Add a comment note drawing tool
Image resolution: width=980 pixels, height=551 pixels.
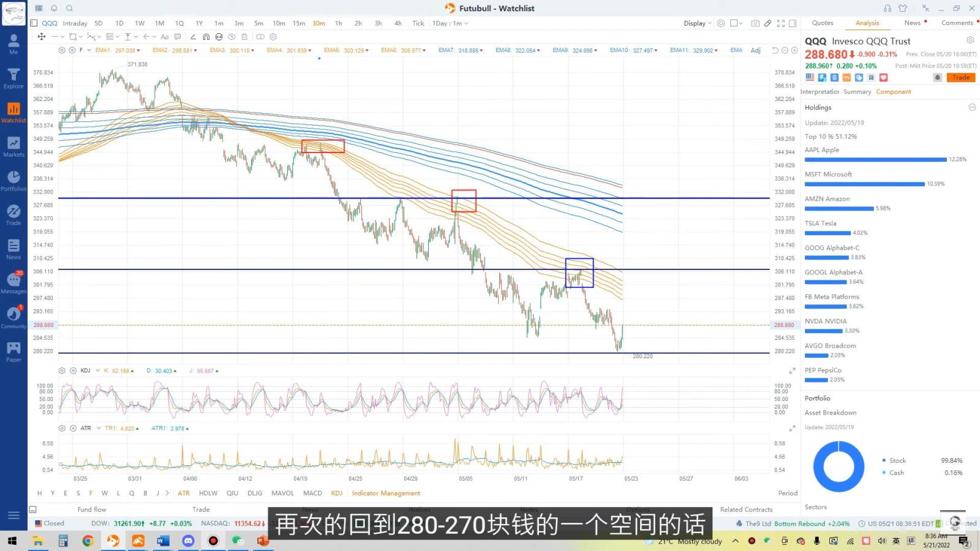178,37
